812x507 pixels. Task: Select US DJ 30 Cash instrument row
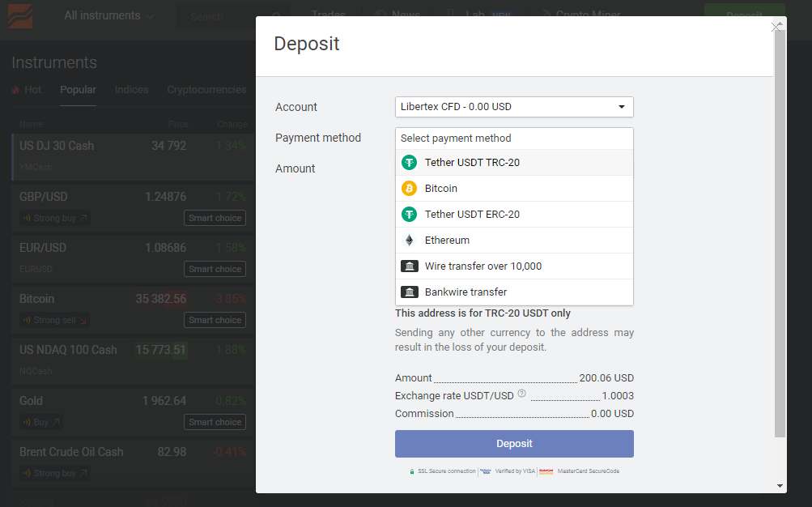pyautogui.click(x=133, y=157)
